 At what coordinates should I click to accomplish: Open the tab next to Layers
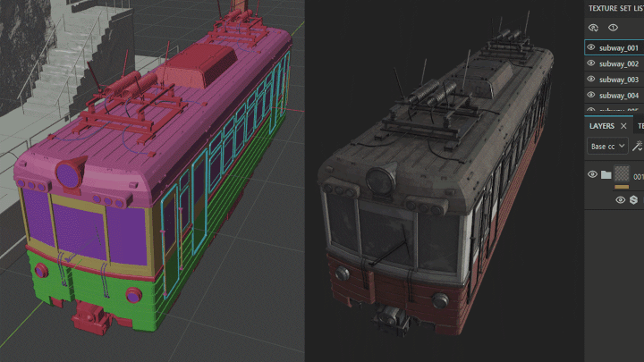640,126
